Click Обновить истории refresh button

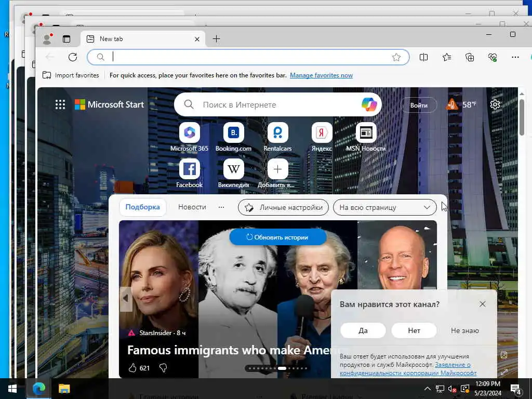point(278,237)
